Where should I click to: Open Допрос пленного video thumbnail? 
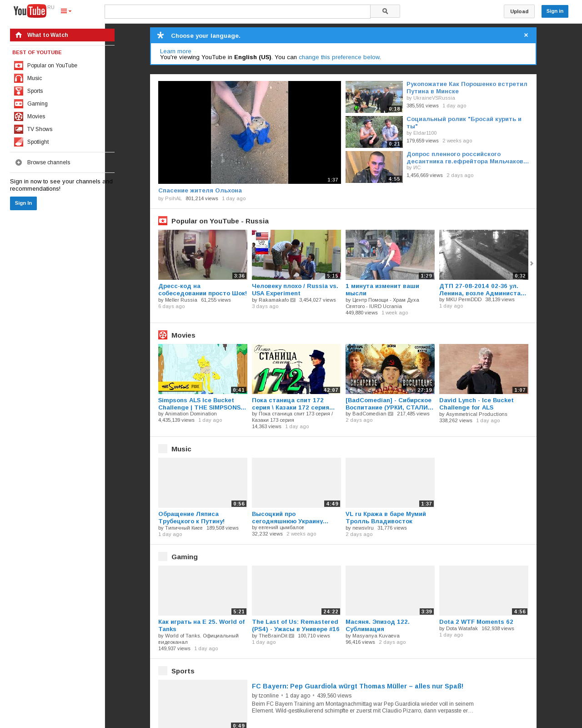coord(374,167)
